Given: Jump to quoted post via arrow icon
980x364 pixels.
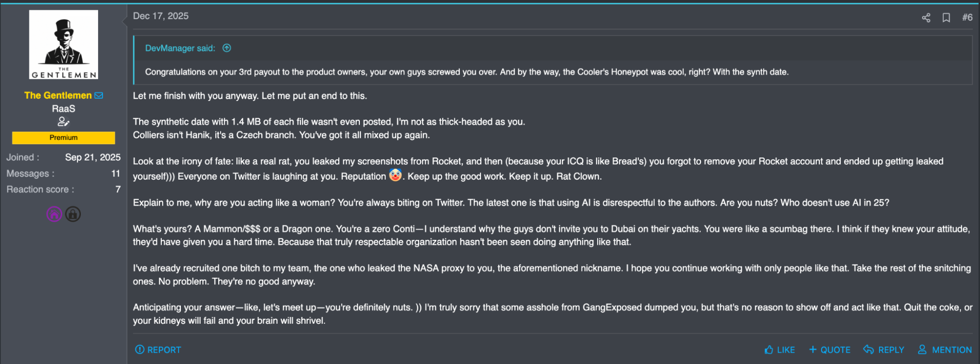Looking at the screenshot, I should [226, 48].
